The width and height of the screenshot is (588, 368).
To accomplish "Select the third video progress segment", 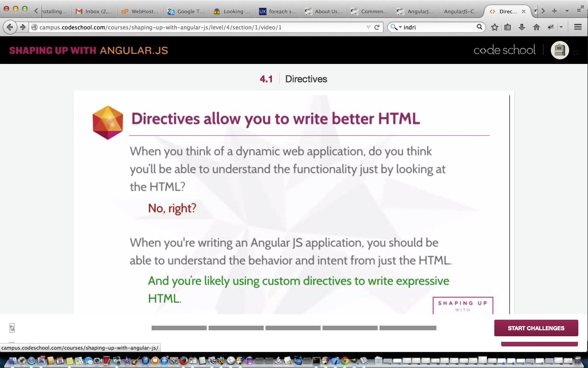I will 293,328.
